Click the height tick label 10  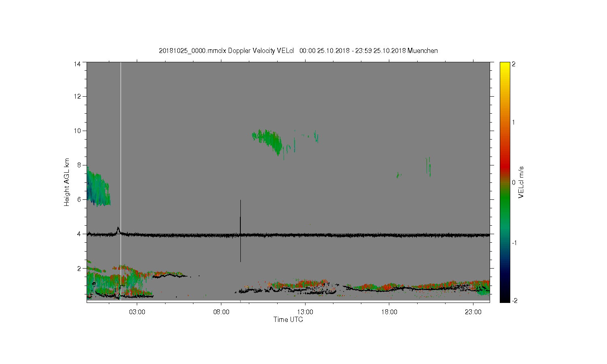(x=77, y=131)
